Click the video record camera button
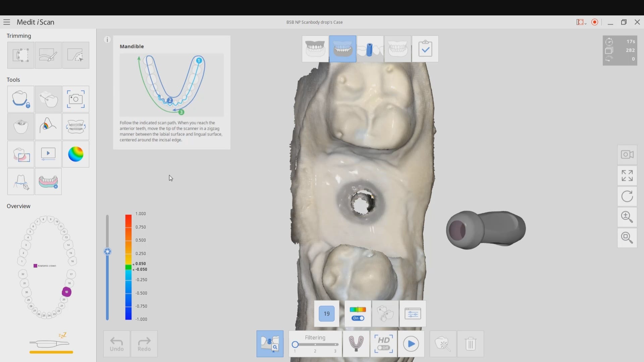This screenshot has height=362, width=644. [x=627, y=155]
